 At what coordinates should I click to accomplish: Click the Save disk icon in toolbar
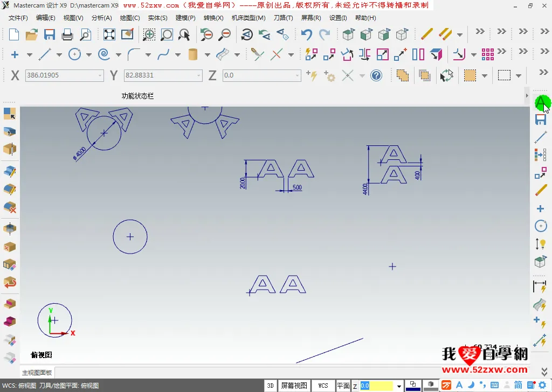(x=50, y=35)
